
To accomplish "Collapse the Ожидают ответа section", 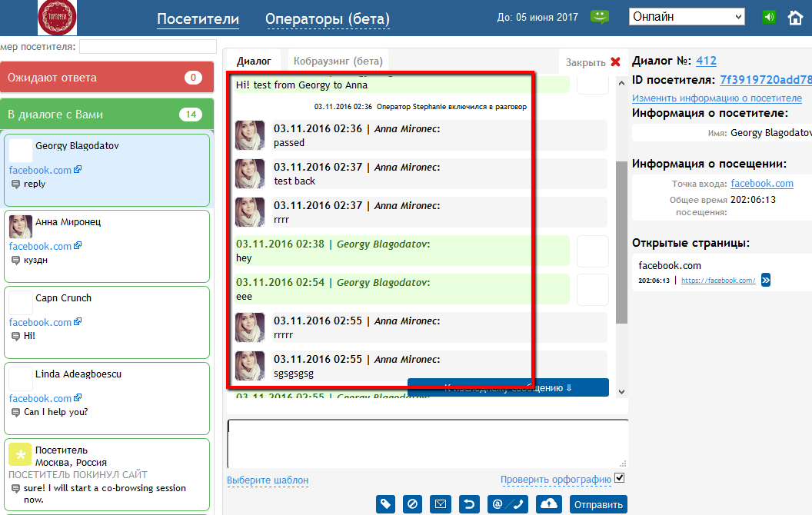I will pos(106,78).
